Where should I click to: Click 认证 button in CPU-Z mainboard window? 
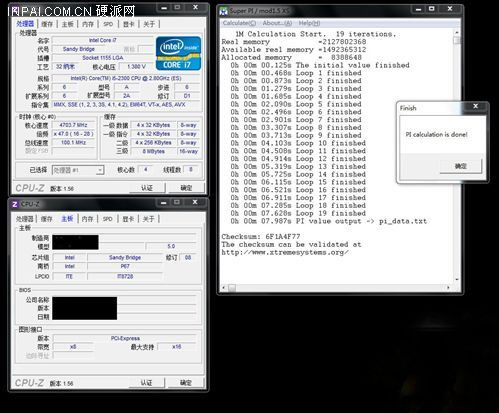click(x=146, y=383)
